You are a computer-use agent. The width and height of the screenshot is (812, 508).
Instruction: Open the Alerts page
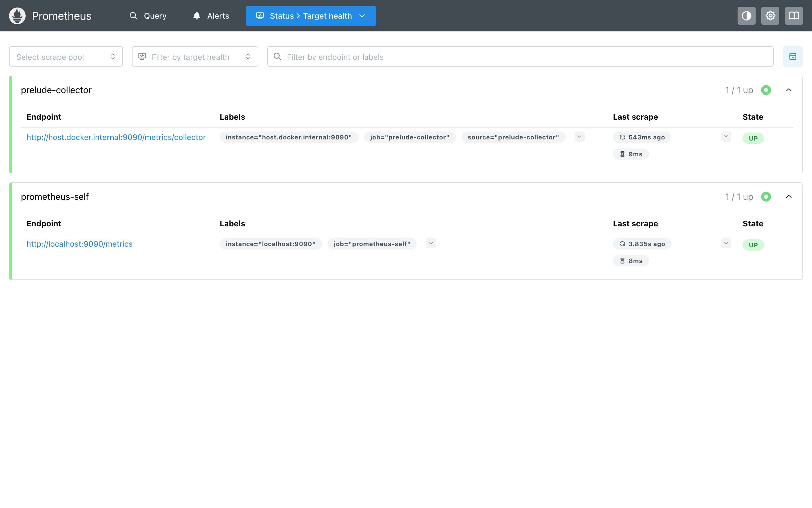pyautogui.click(x=211, y=16)
